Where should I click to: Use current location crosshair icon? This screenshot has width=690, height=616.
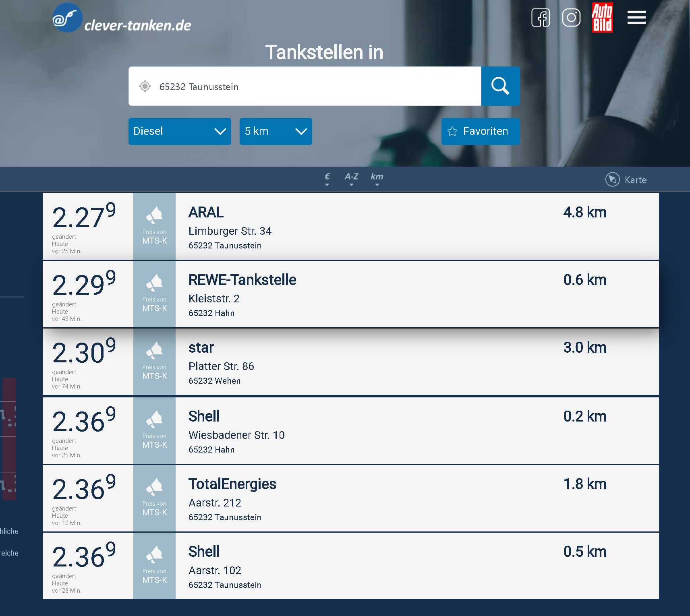(x=145, y=86)
